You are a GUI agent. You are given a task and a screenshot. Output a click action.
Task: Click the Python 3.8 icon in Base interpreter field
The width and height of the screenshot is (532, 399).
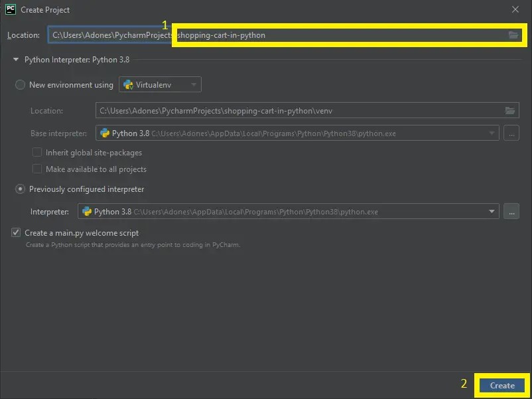tap(106, 133)
